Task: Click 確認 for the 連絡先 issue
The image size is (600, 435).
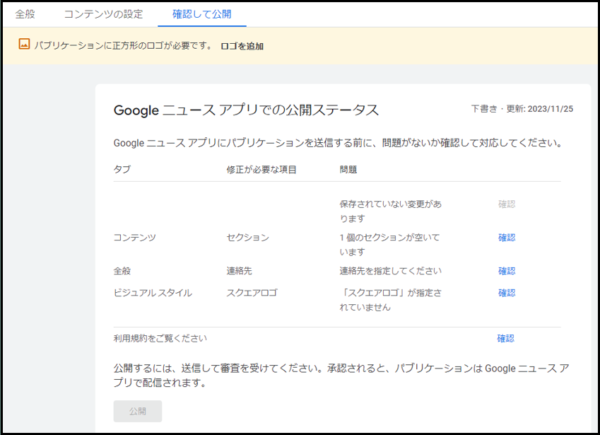Action: pyautogui.click(x=507, y=271)
